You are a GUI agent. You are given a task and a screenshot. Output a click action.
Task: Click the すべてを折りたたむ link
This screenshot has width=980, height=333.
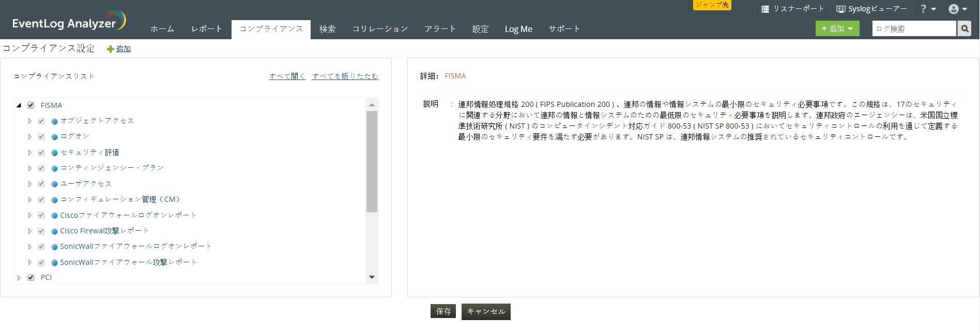[x=345, y=76]
